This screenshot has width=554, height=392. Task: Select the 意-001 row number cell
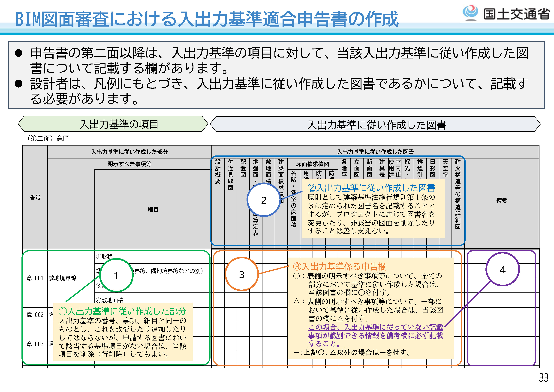point(35,278)
